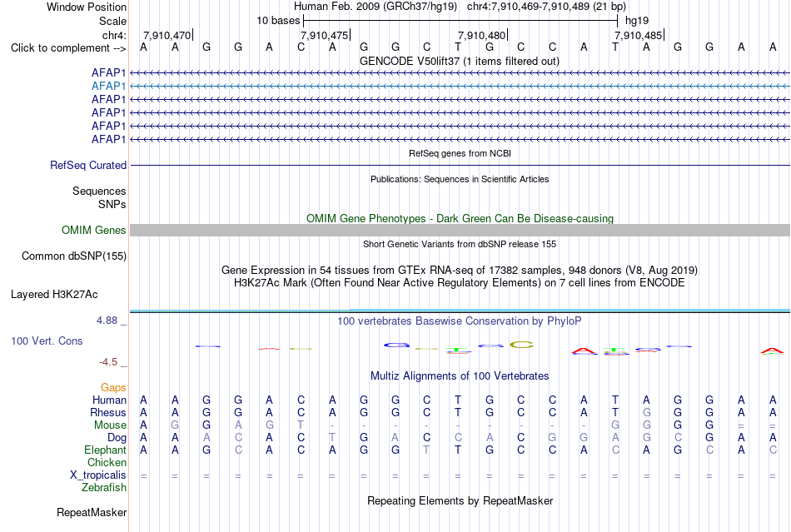Viewport: 791px width, 532px height.
Task: Click the blue 'G' in the conservation logo
Action: [396, 346]
